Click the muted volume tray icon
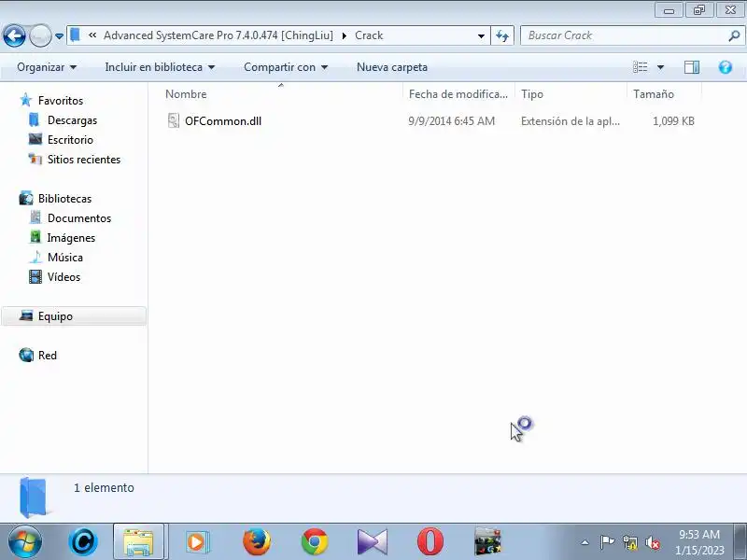This screenshot has height=560, width=747. [x=652, y=542]
